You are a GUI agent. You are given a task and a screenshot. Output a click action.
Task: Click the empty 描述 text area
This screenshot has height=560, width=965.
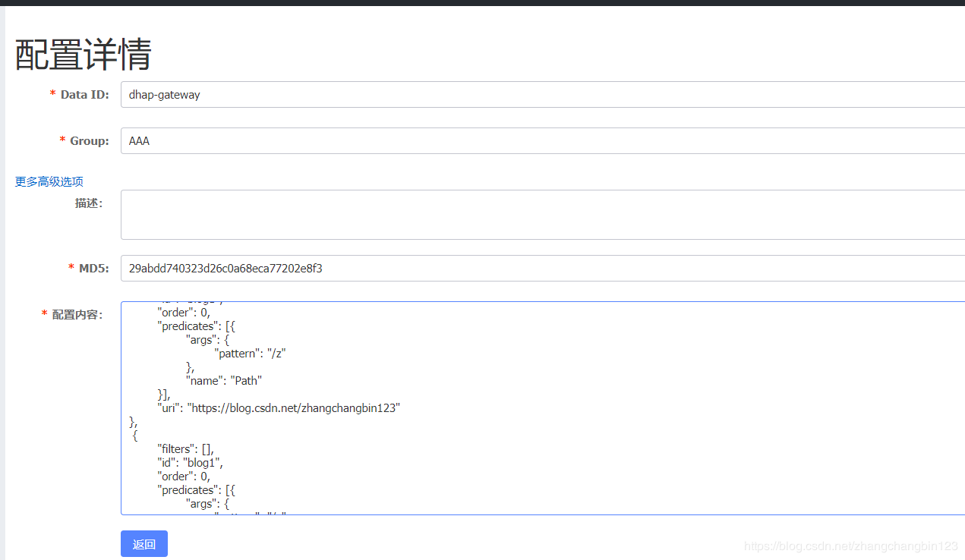pos(542,215)
